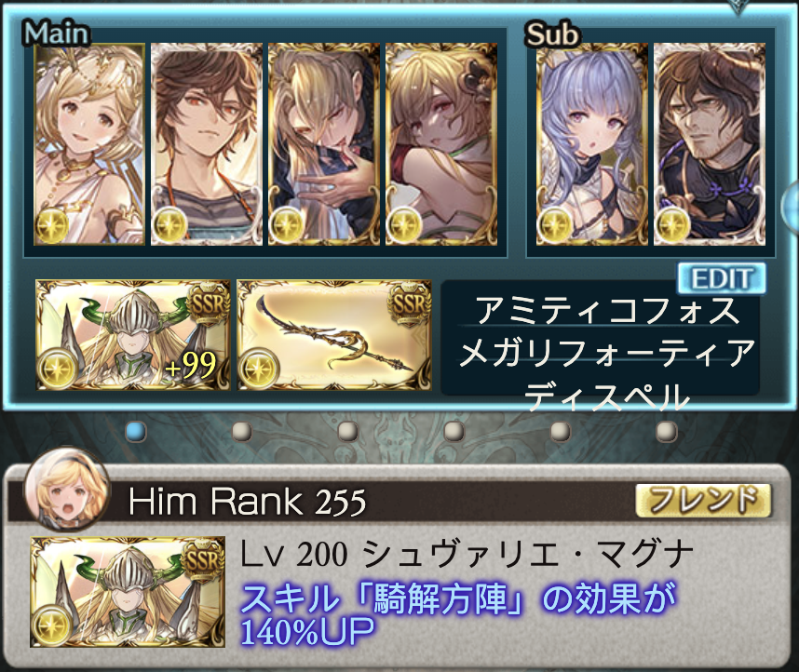
Task: Click the EDIT button
Action: coord(722,278)
